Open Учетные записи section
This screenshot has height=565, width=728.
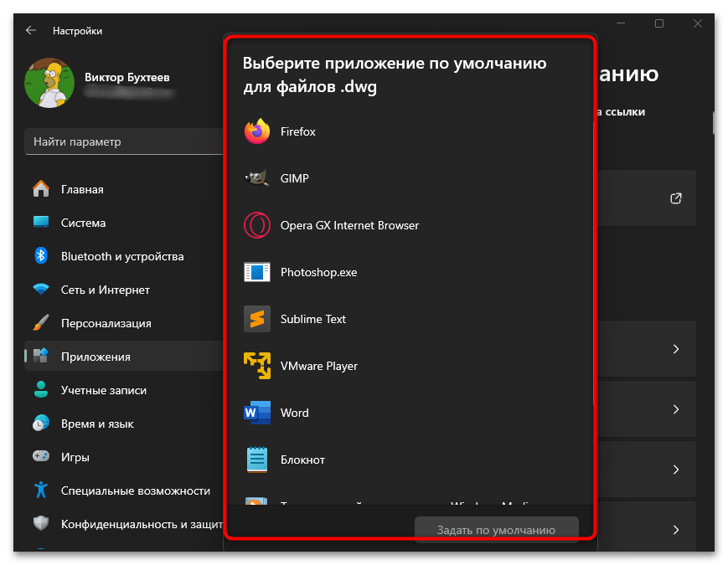point(124,390)
